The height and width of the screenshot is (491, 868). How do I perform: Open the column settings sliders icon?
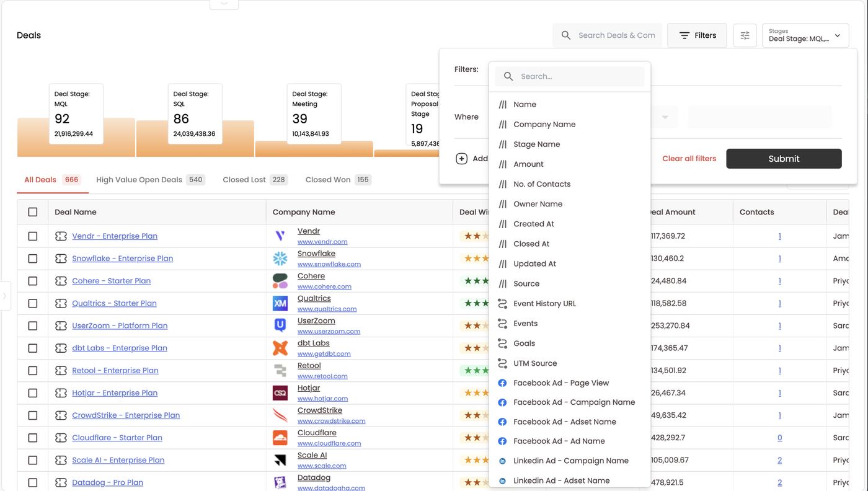click(x=745, y=35)
